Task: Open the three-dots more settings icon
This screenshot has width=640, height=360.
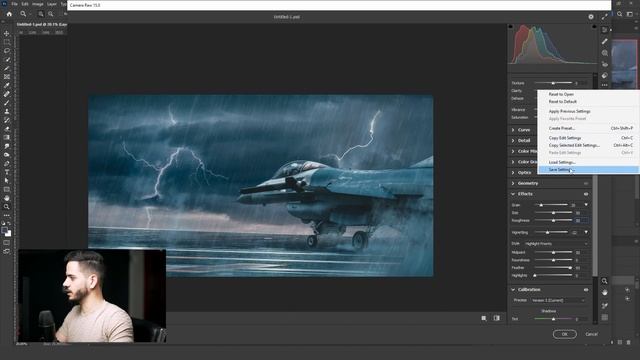Action: coord(604,85)
